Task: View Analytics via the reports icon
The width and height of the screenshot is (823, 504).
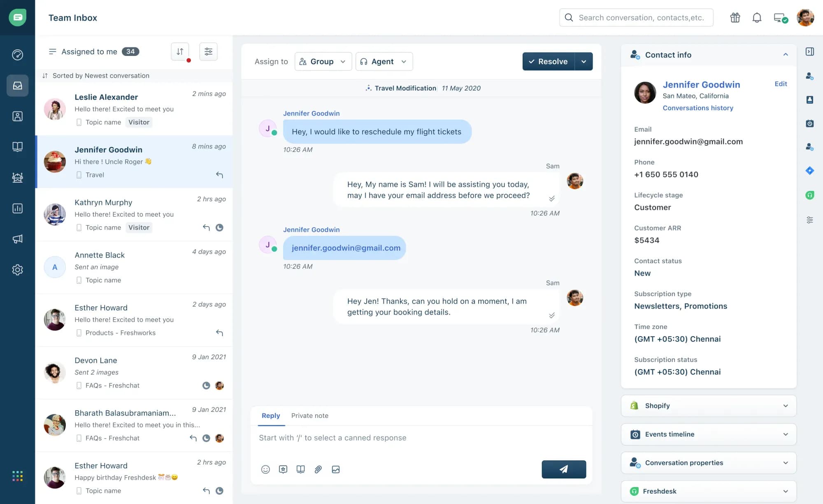Action: click(17, 208)
